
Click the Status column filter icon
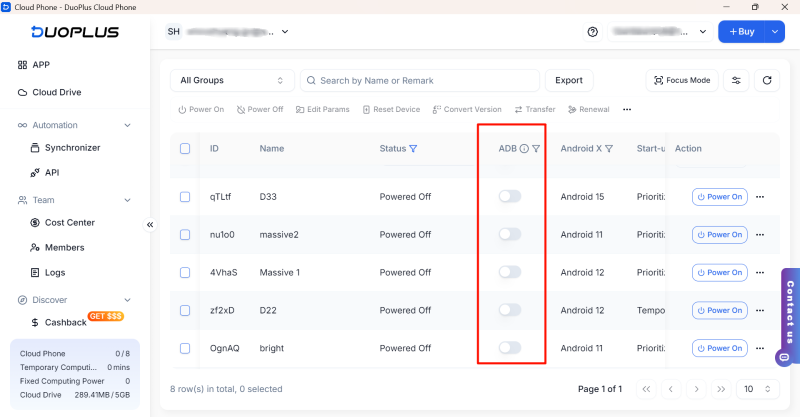413,149
